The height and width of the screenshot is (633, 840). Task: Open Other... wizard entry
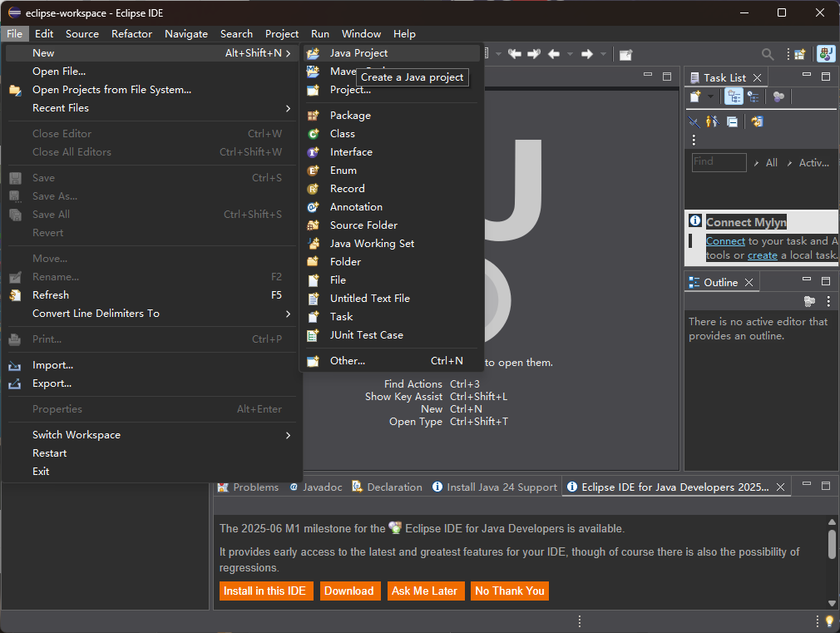(391, 361)
